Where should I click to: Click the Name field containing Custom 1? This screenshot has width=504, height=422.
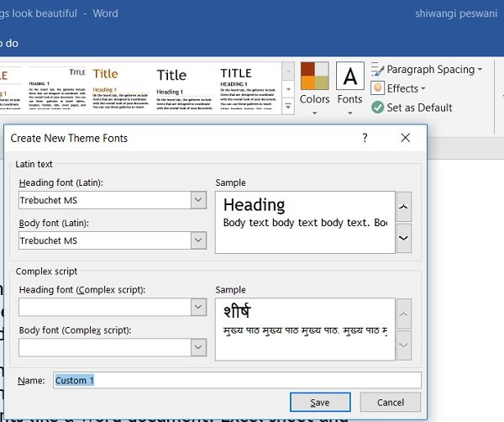click(x=237, y=380)
